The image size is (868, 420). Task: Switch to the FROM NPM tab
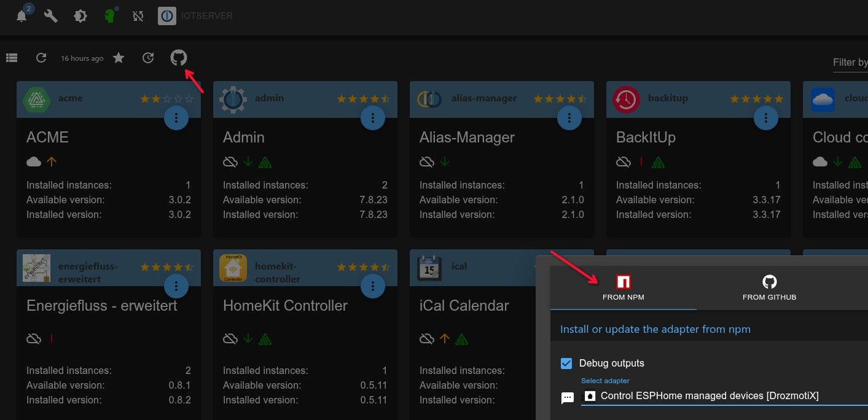623,287
